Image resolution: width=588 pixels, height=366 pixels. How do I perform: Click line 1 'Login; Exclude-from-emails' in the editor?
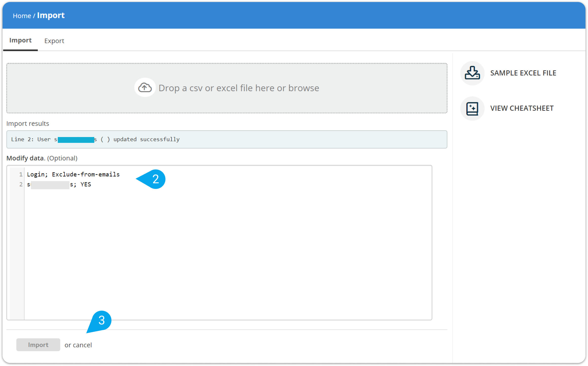click(x=73, y=174)
